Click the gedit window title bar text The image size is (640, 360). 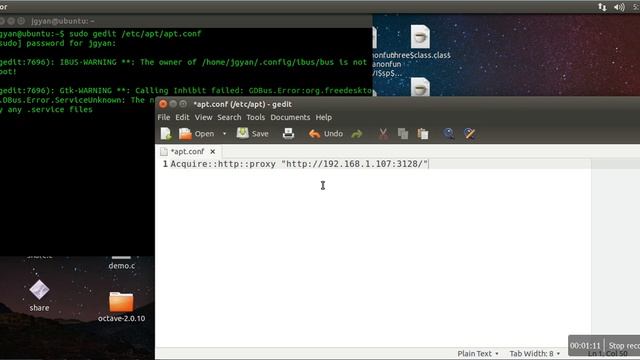[x=242, y=104]
